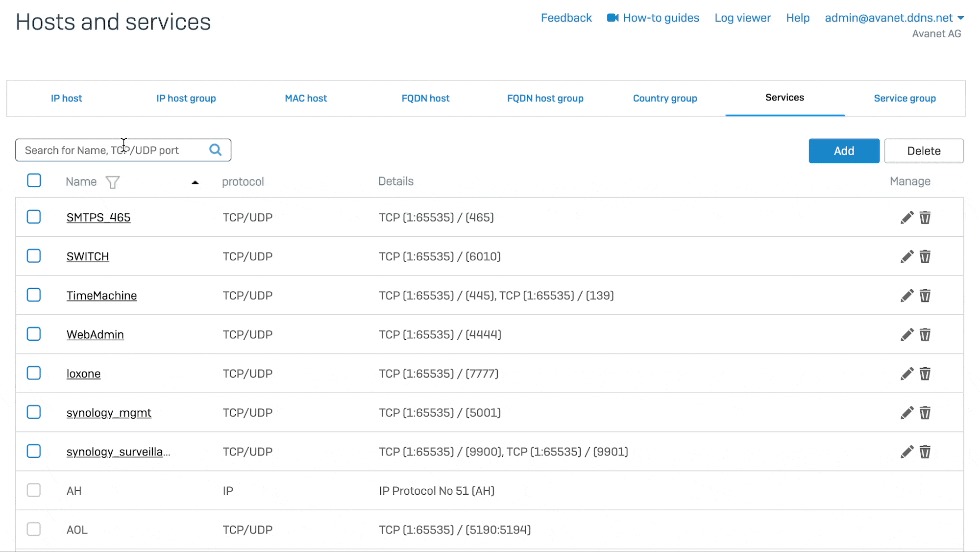Click the Add button

pos(844,151)
